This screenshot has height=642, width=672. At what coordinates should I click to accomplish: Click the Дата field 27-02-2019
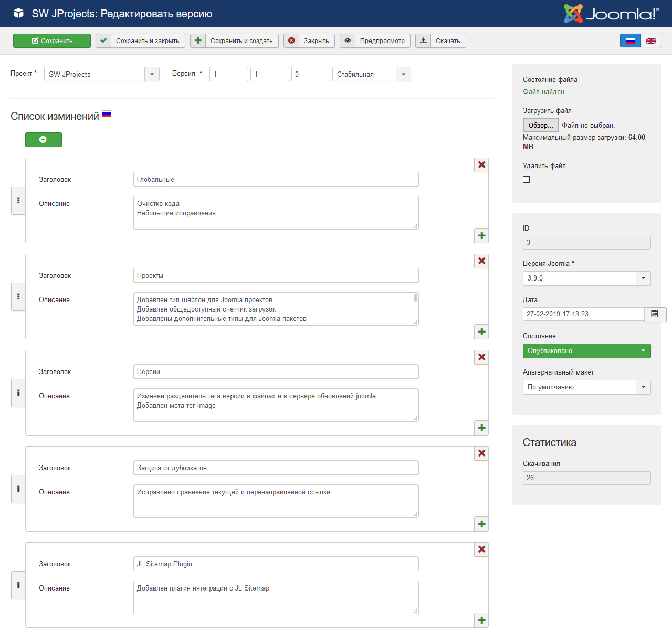point(584,314)
